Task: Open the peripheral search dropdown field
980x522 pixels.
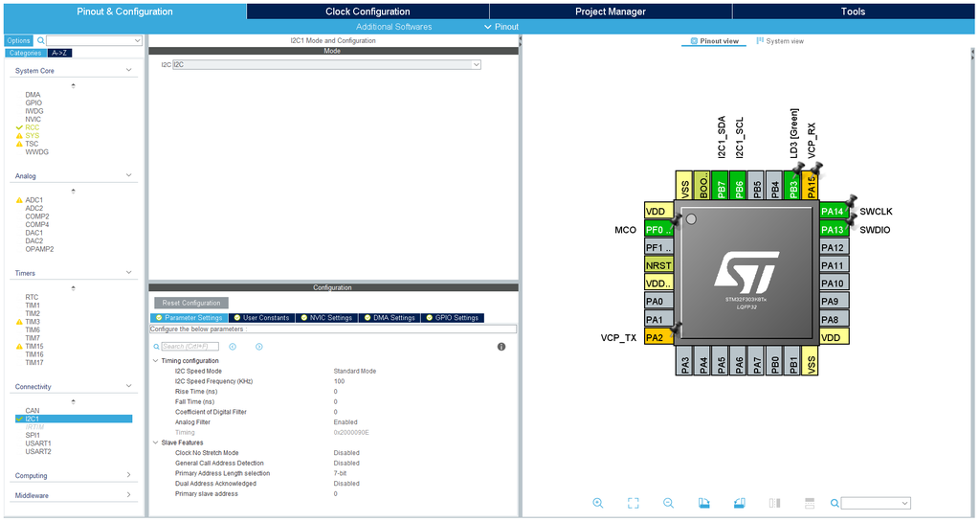Action: tap(95, 40)
